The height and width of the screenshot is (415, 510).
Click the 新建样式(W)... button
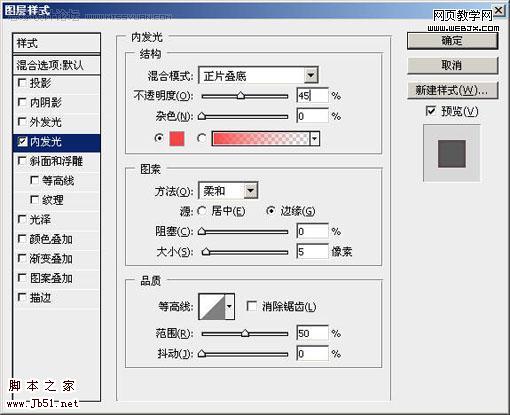[452, 90]
